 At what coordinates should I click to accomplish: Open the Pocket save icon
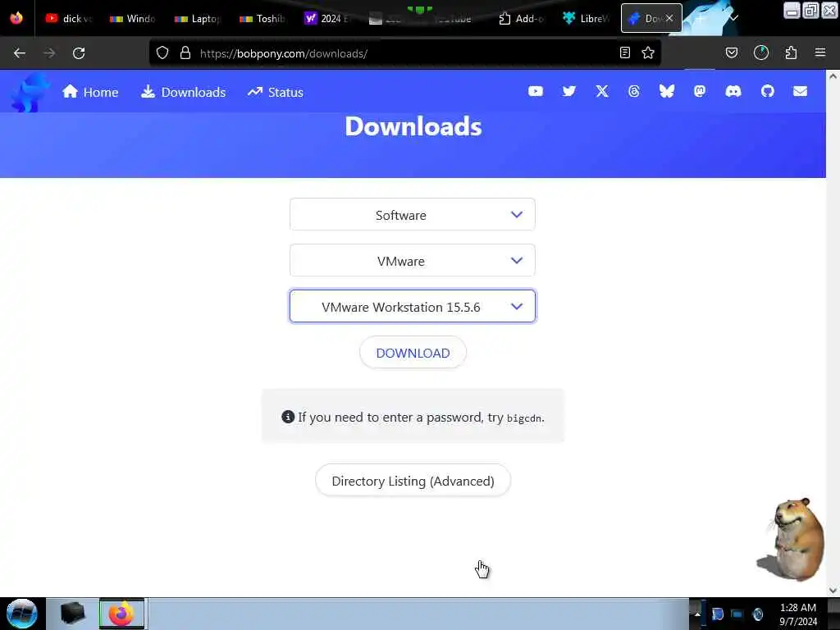(732, 52)
